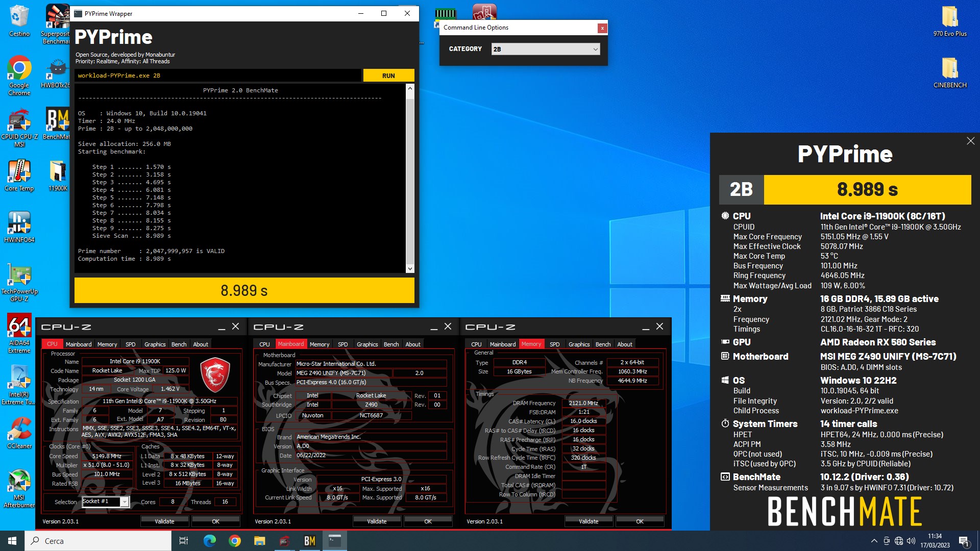Screen dimensions: 980x551
Task: Click Validate in third CPU-Z window
Action: click(x=589, y=521)
